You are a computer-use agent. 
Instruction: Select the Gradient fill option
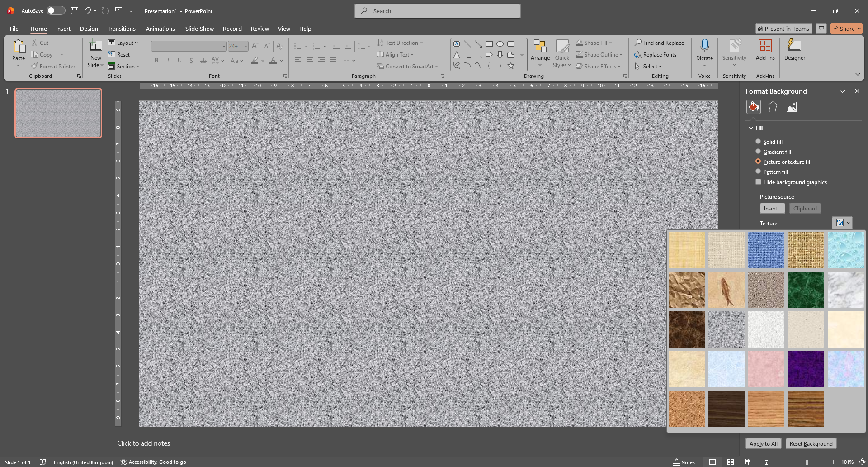click(773, 152)
